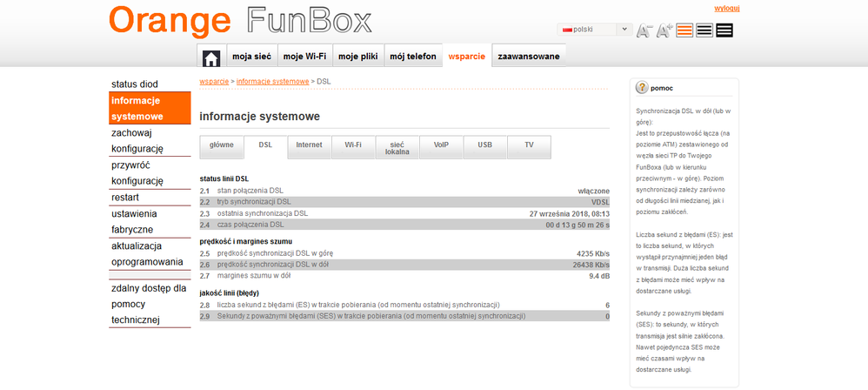Click the home icon in navigation bar

(211, 58)
